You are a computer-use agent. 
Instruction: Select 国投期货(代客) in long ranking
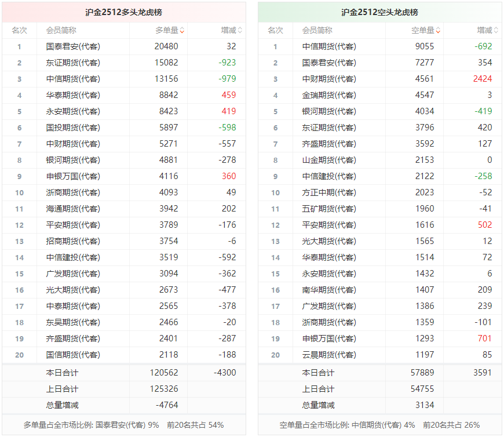73,128
